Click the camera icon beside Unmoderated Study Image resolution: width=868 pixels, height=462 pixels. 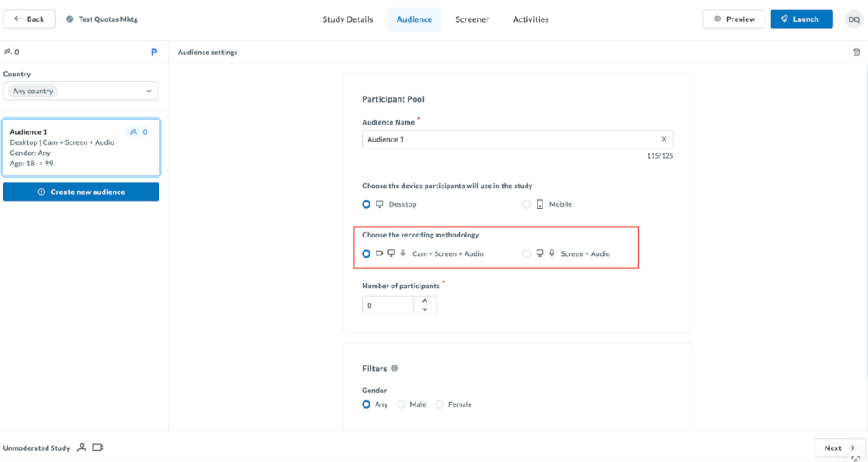click(x=97, y=448)
